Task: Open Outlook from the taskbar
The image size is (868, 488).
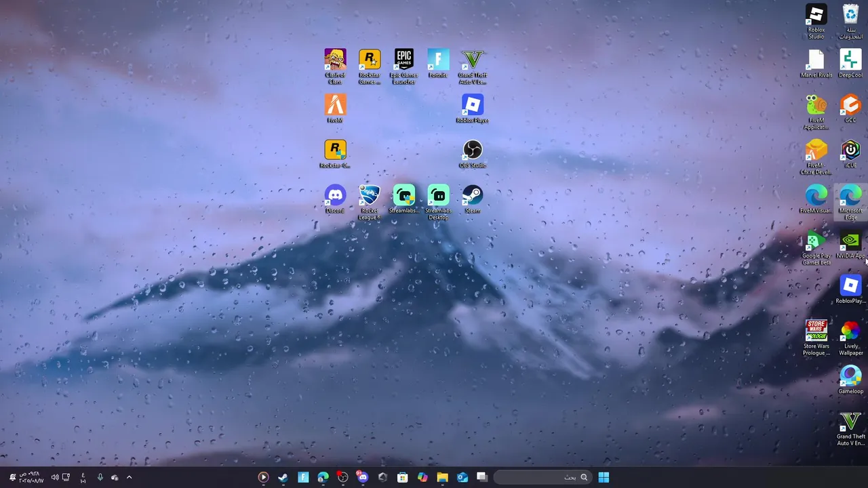Action: 462,477
